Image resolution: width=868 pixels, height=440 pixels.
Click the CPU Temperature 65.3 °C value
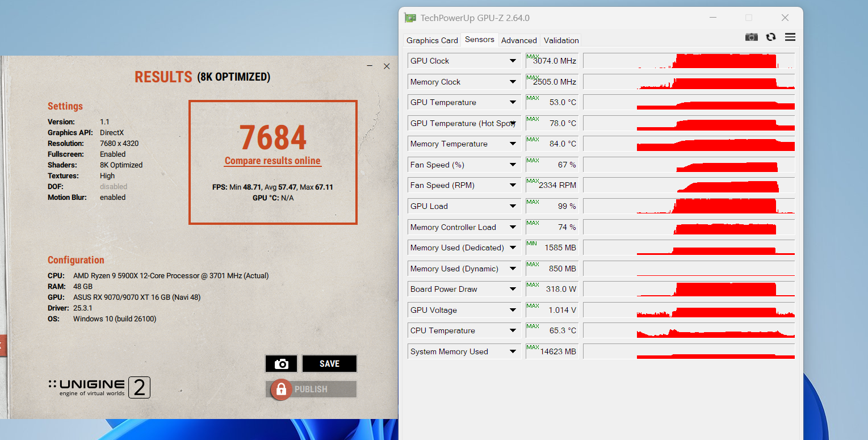[x=552, y=330]
